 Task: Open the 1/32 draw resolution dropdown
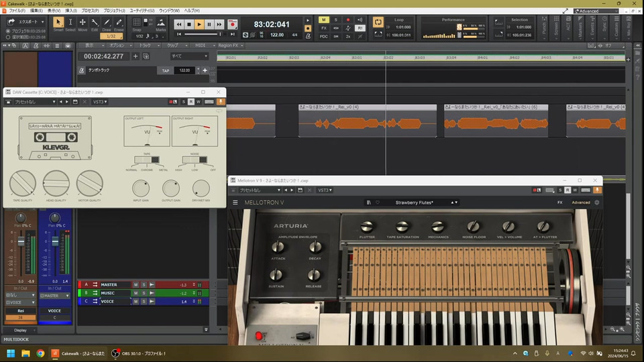(111, 36)
